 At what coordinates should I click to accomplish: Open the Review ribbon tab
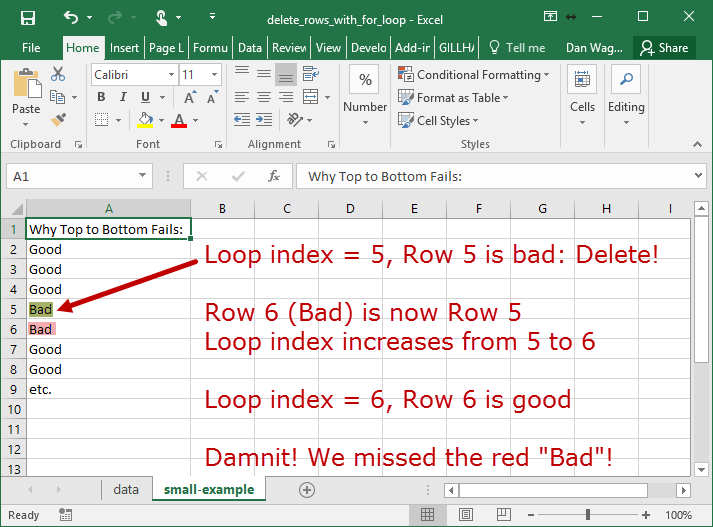(289, 48)
